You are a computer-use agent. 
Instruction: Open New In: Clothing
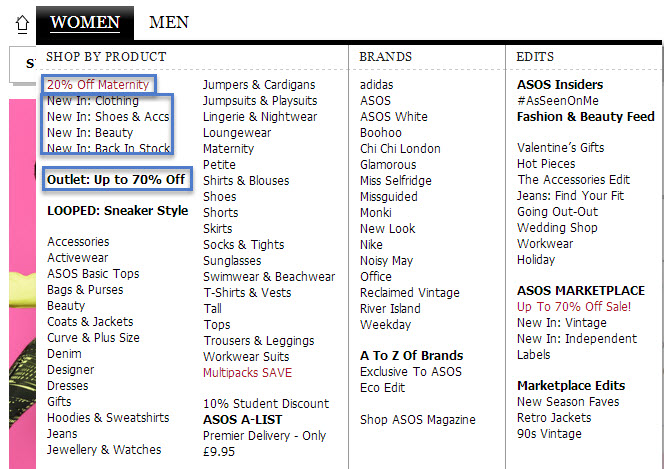[x=93, y=101]
